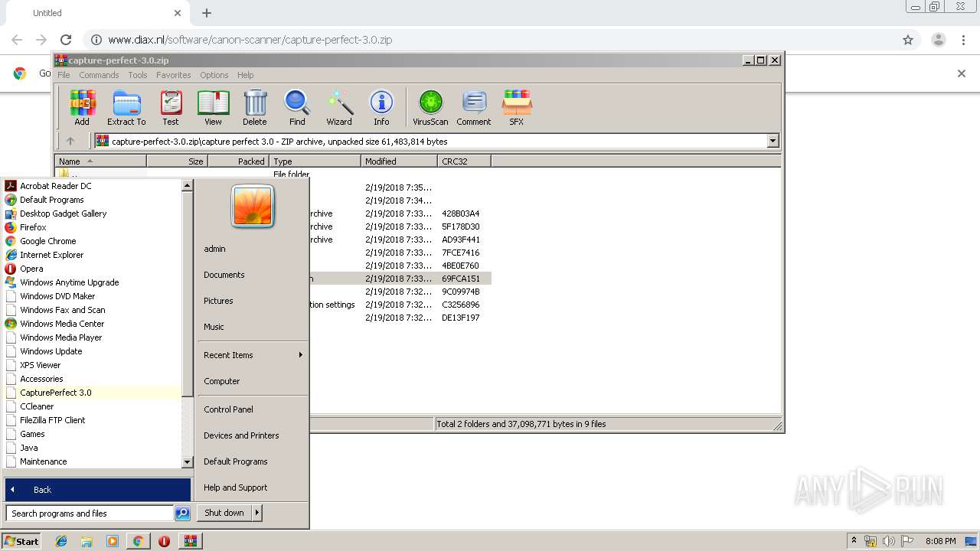Open the CCleaner program folder
Image resolution: width=980 pixels, height=551 pixels.
[x=92, y=406]
